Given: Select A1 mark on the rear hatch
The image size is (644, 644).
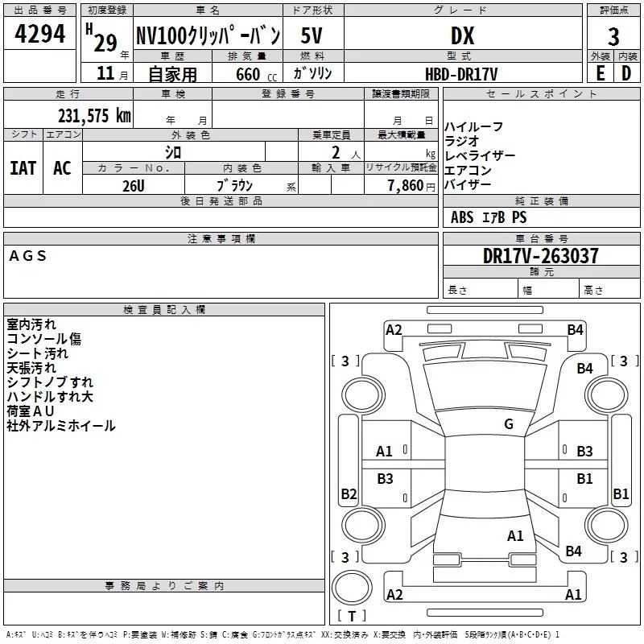Looking at the screenshot, I should tap(515, 536).
